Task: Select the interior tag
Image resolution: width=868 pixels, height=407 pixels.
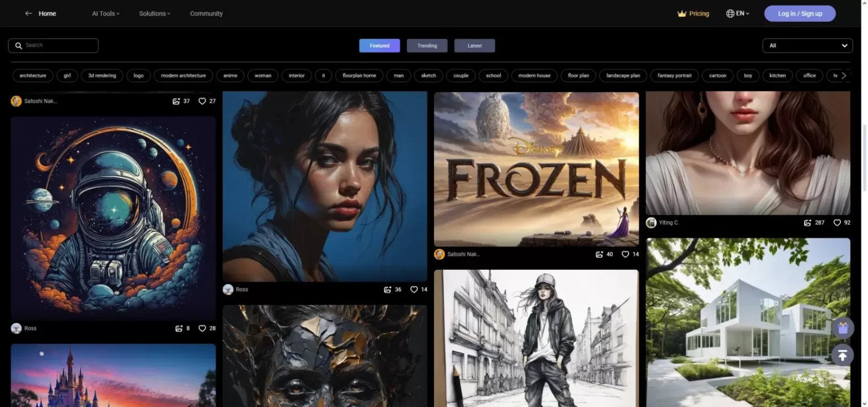Action: coord(297,76)
